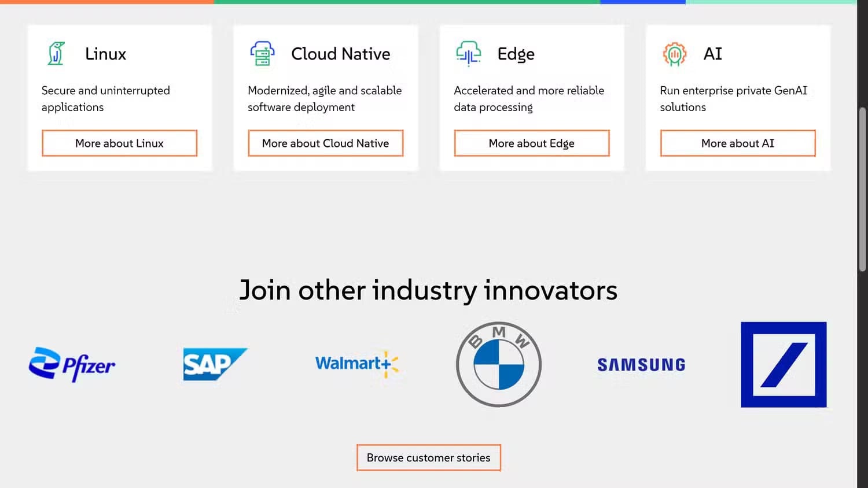The width and height of the screenshot is (868, 488).
Task: Select More about Edge button
Action: click(532, 143)
